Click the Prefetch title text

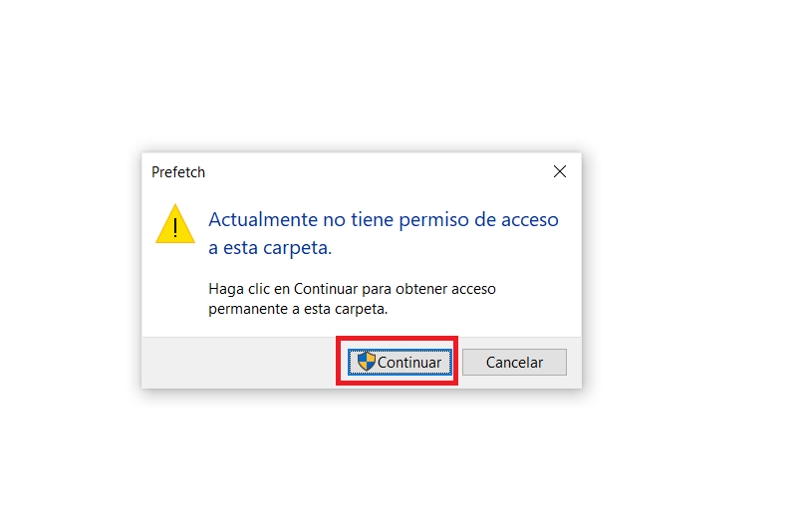pos(178,172)
